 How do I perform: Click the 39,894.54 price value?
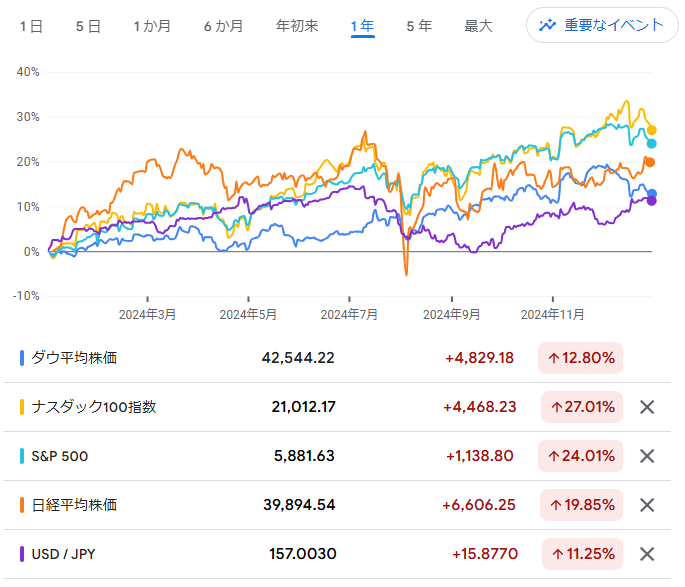[x=299, y=505]
